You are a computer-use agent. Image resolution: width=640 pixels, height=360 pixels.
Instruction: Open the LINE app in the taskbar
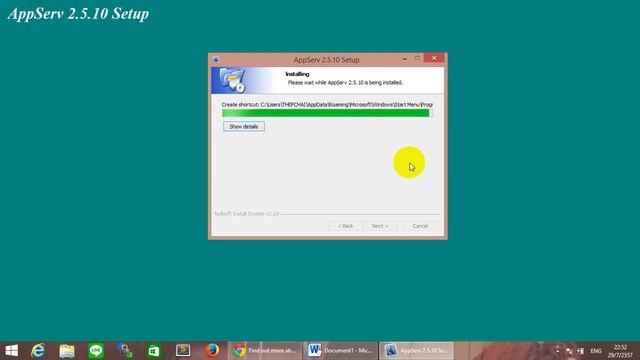tap(96, 351)
